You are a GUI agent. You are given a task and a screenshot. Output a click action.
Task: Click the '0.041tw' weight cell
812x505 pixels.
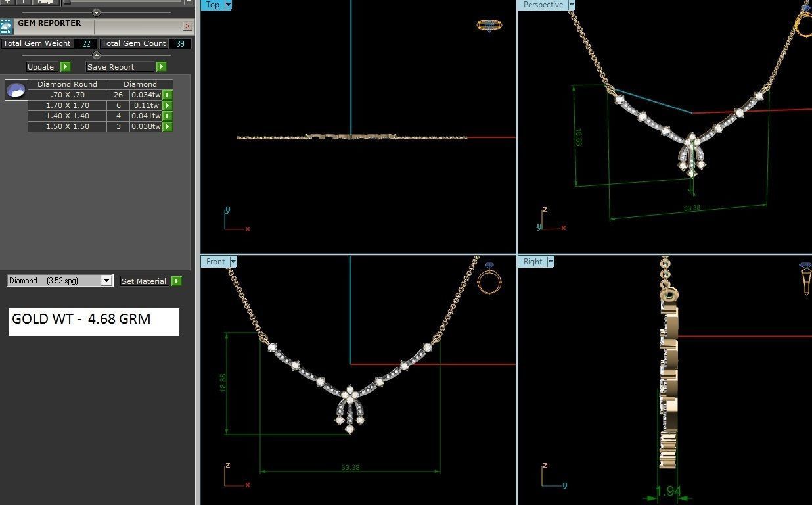tap(146, 116)
